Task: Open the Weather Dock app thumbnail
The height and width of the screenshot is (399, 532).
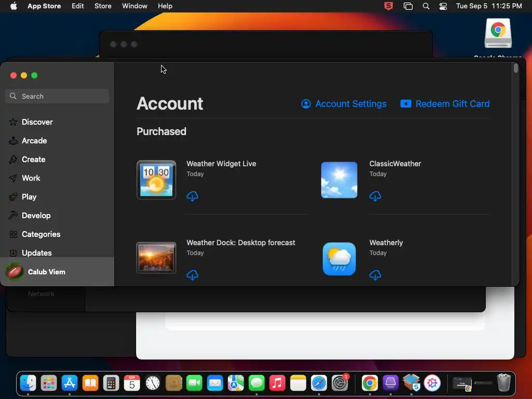Action: 156,258
